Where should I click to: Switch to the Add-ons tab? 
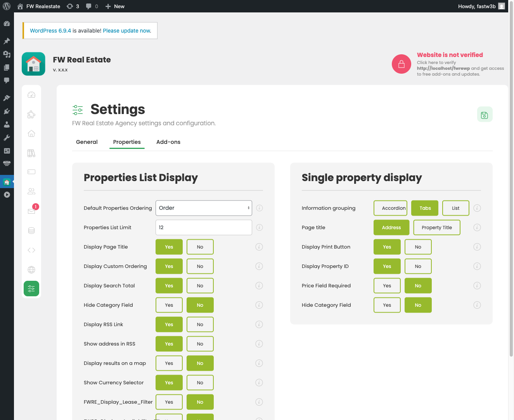(168, 142)
